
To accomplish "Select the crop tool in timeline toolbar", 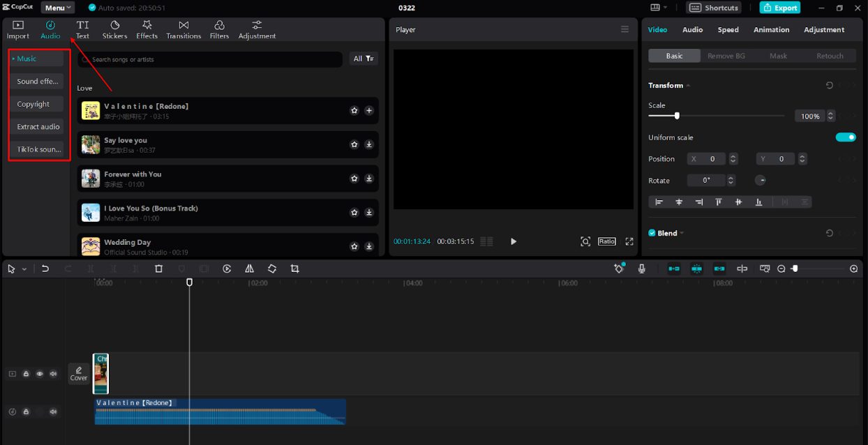I will click(x=294, y=269).
